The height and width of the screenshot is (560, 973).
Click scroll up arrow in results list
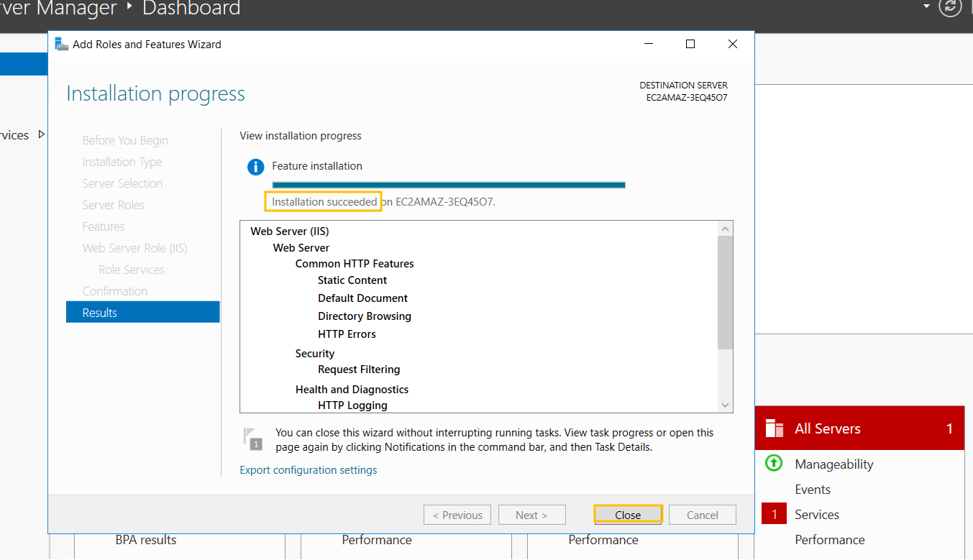pyautogui.click(x=725, y=229)
